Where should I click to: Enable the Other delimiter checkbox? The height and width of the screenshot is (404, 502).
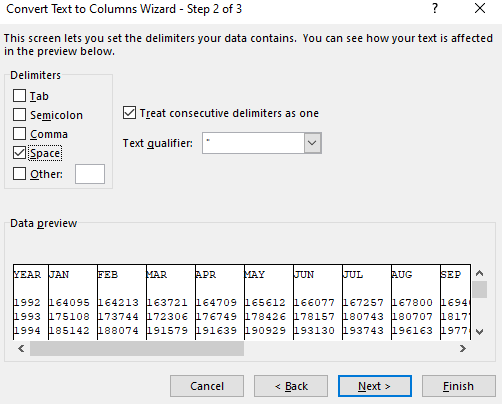[x=19, y=174]
